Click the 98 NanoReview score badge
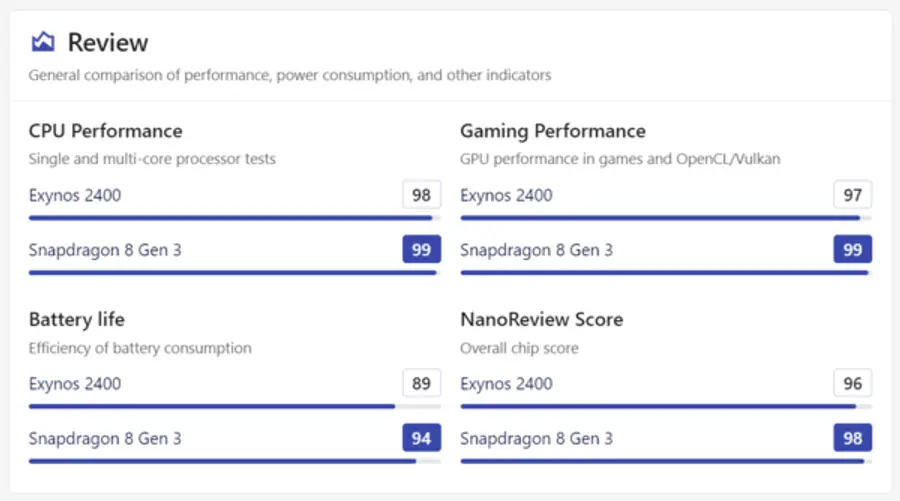This screenshot has height=501, width=900. click(x=852, y=438)
